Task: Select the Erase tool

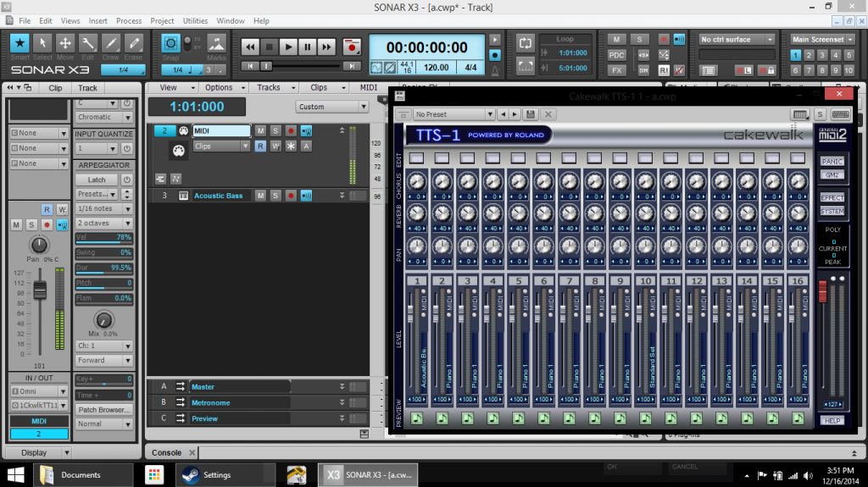Action: tap(134, 44)
